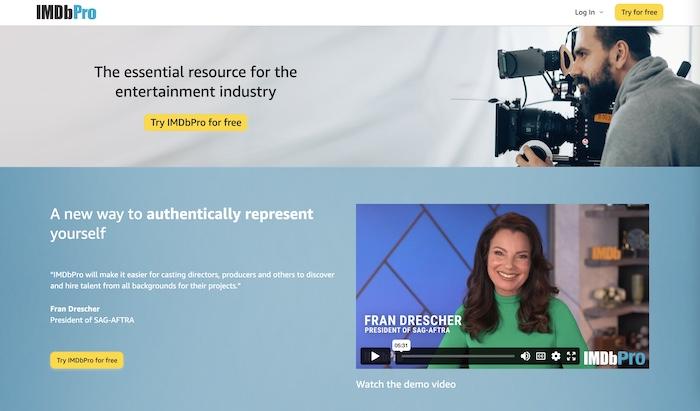
Task: Click the header Try for free button
Action: pos(639,12)
